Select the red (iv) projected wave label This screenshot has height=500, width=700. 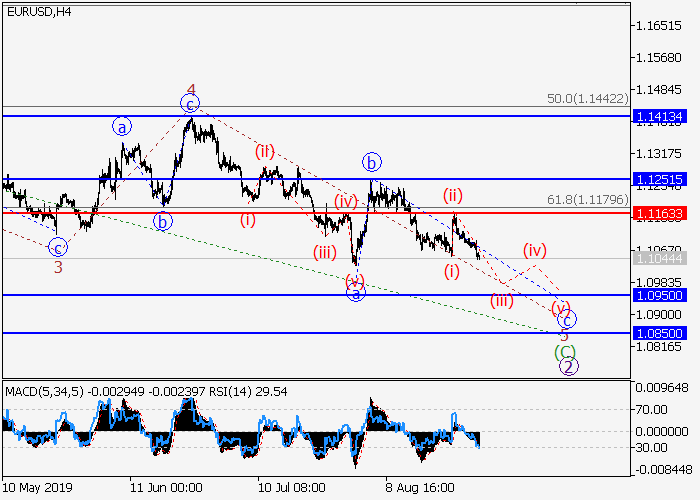(x=534, y=249)
